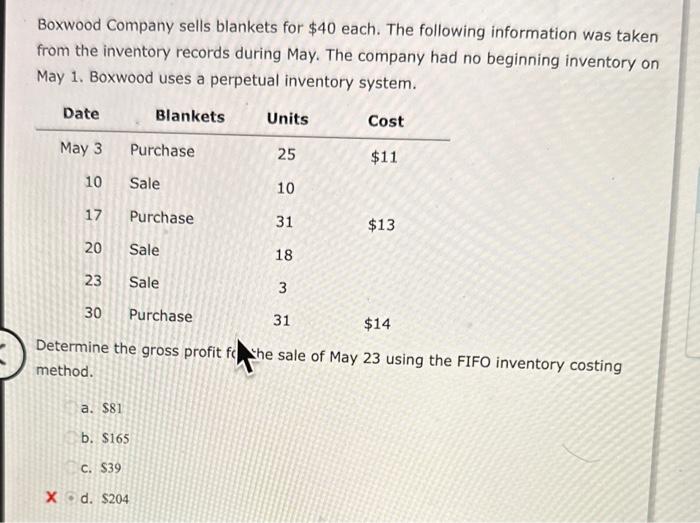700x523 pixels.
Task: Click the Purchase entry dated 30
Action: click(160, 316)
